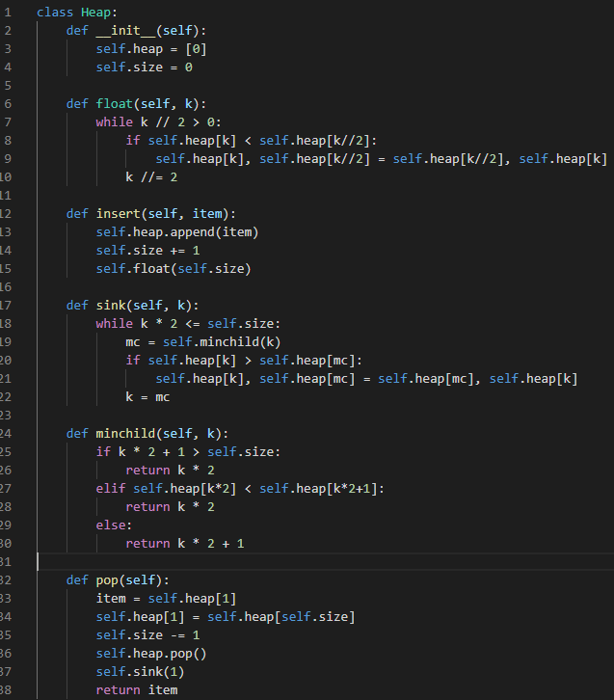Click the 'return item' statement
The height and width of the screenshot is (700, 614).
pyautogui.click(x=137, y=689)
